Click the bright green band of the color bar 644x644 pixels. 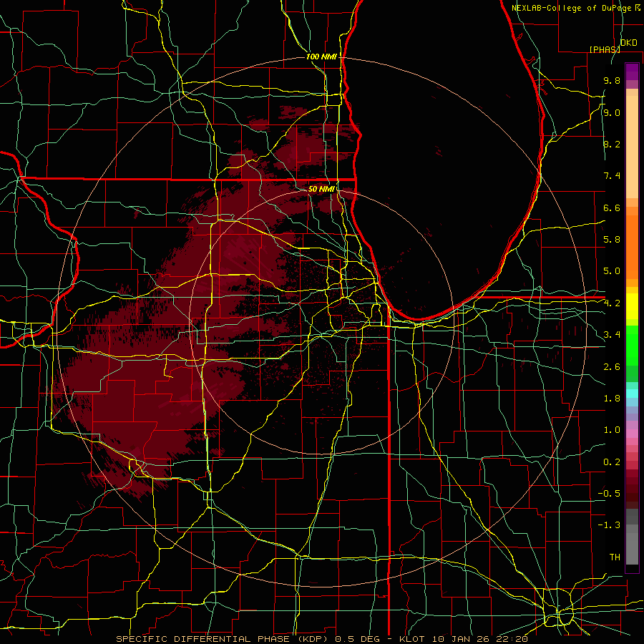tap(632, 347)
